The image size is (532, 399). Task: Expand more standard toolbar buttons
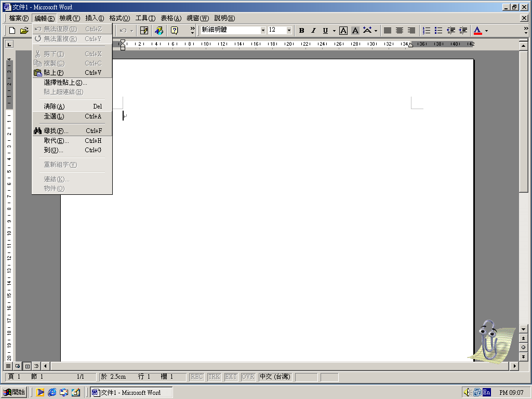tap(193, 30)
